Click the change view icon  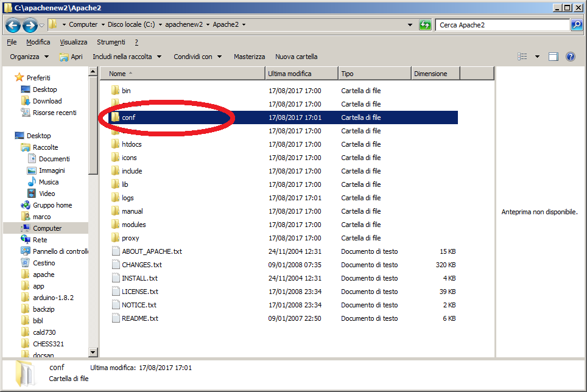[522, 57]
